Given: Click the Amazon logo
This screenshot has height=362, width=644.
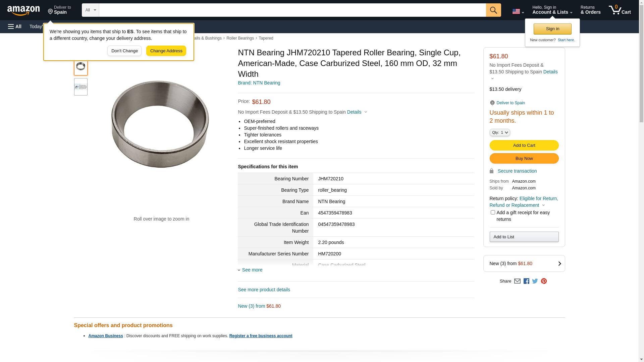Looking at the screenshot, I should click(x=23, y=10).
